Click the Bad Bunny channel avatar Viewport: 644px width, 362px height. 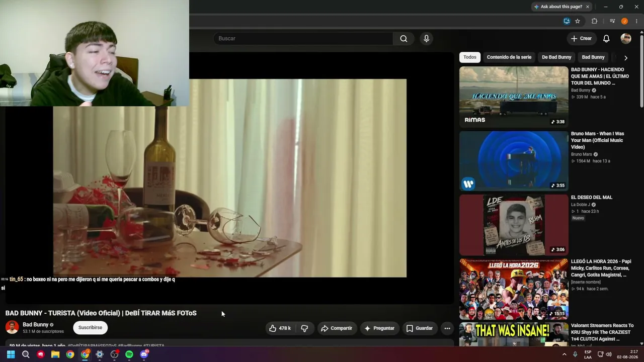[12, 327]
